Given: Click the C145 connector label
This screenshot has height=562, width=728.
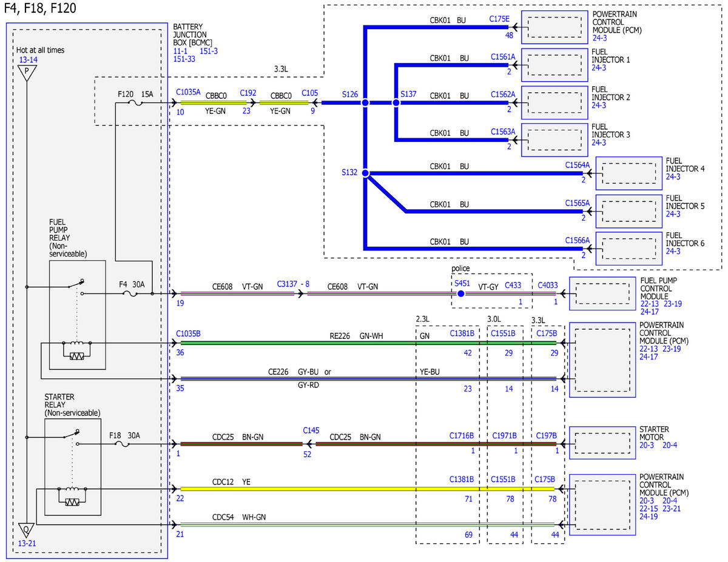Looking at the screenshot, I should (311, 430).
